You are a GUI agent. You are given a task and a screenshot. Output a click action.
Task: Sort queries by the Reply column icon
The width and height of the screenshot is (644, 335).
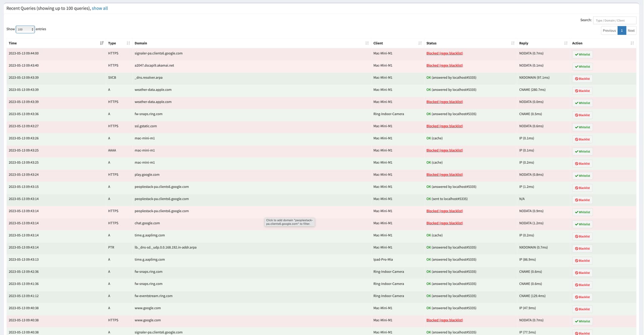click(x=566, y=43)
